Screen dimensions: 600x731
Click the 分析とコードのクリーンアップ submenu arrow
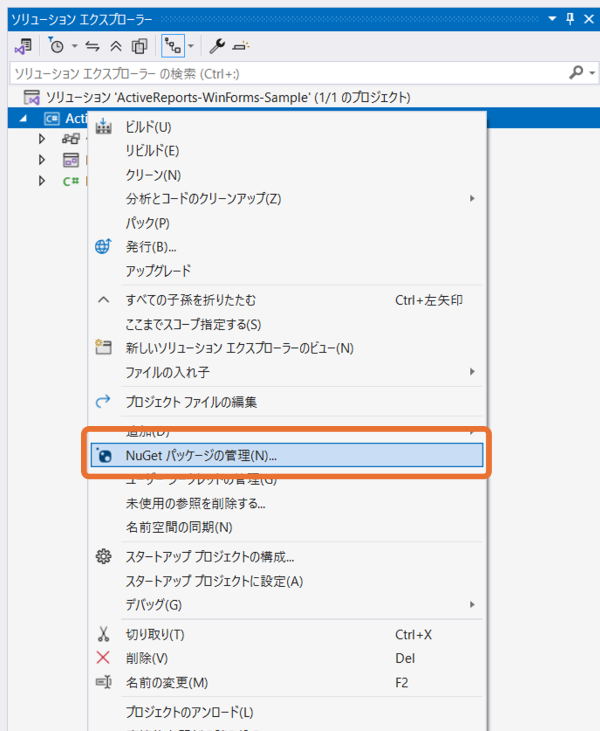472,198
